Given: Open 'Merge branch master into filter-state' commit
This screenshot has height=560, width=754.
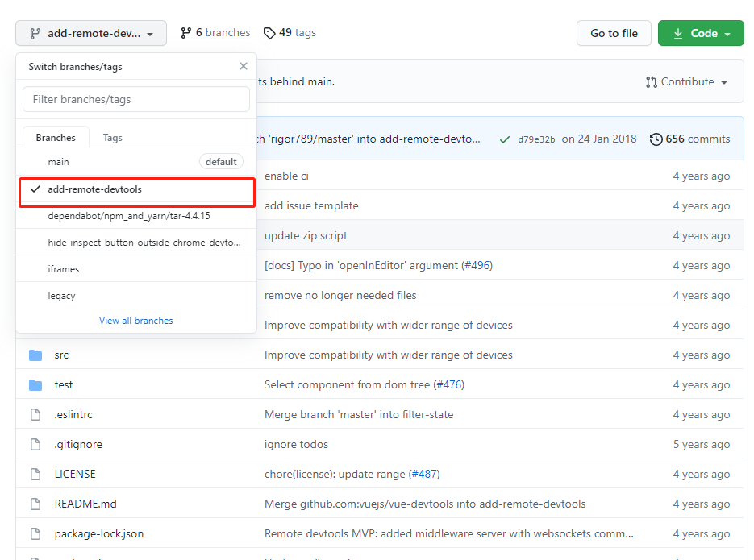Looking at the screenshot, I should pyautogui.click(x=359, y=414).
